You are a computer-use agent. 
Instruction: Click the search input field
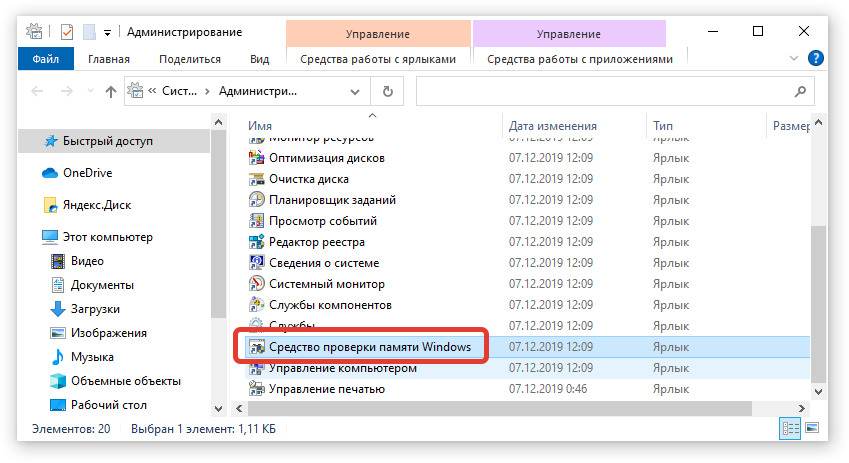(x=610, y=91)
